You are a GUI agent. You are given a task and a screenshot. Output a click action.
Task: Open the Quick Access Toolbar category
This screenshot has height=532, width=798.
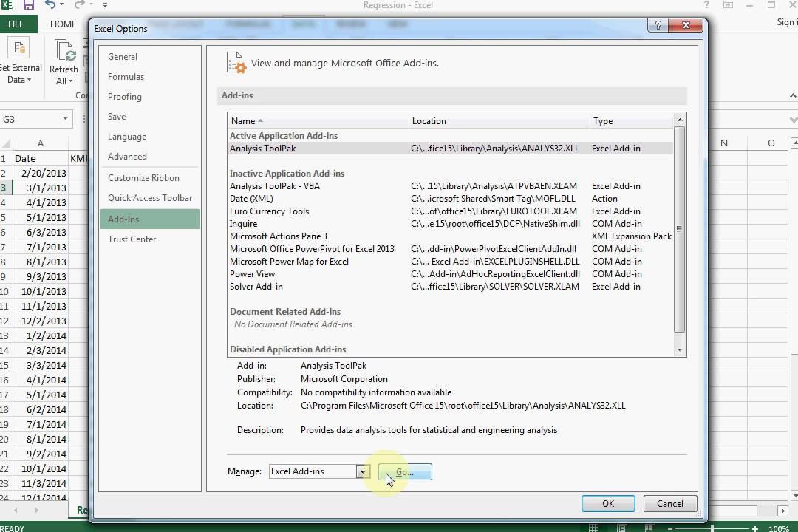(x=150, y=197)
